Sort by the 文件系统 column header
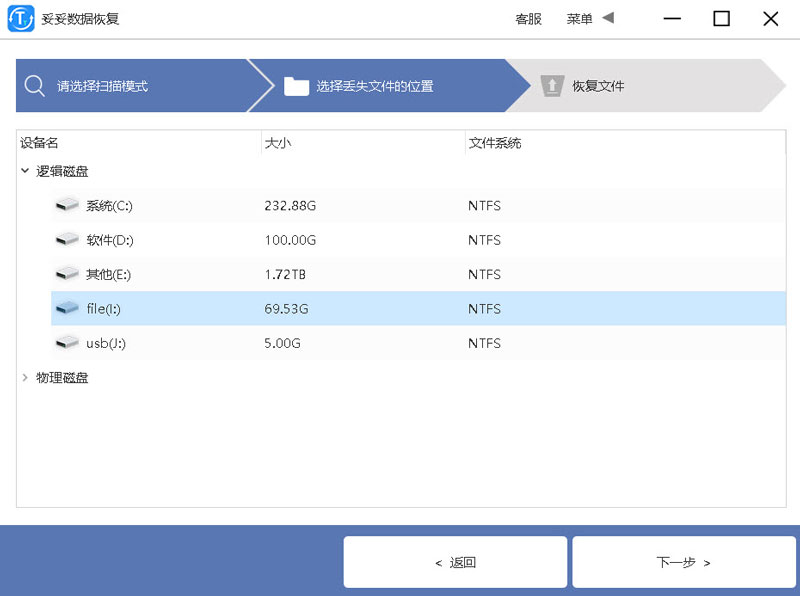 point(626,143)
